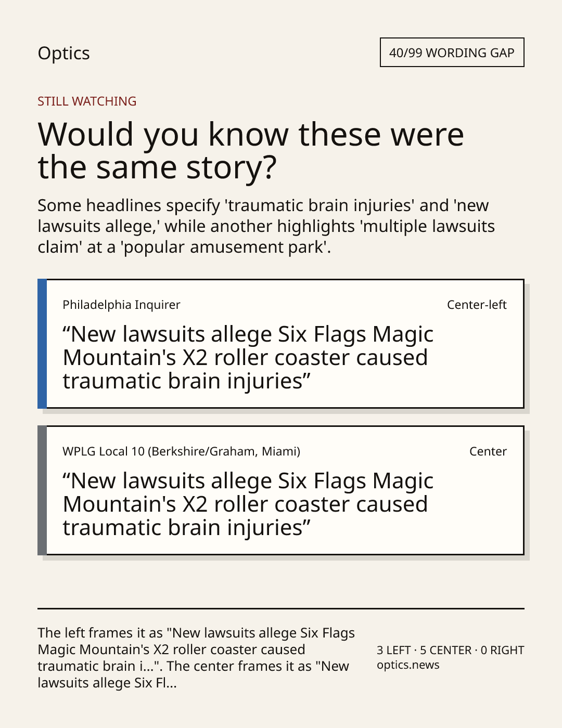Click the WPLG Local 10 source name
The image size is (562, 728).
pos(181,451)
